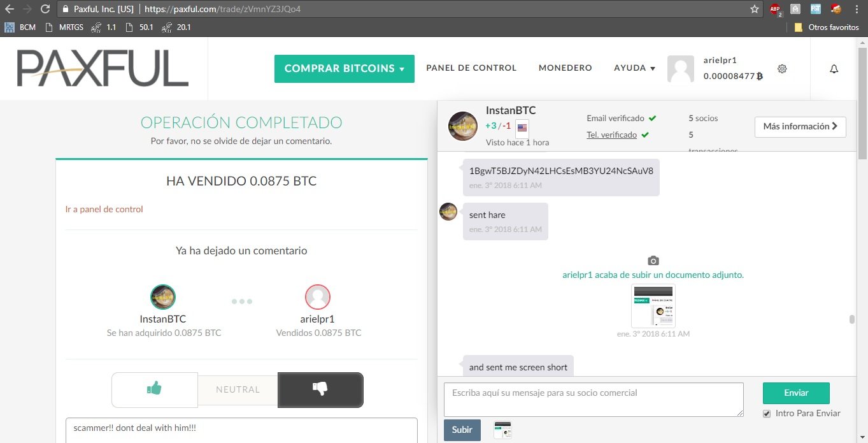Click the '5 socios' text

[703, 118]
